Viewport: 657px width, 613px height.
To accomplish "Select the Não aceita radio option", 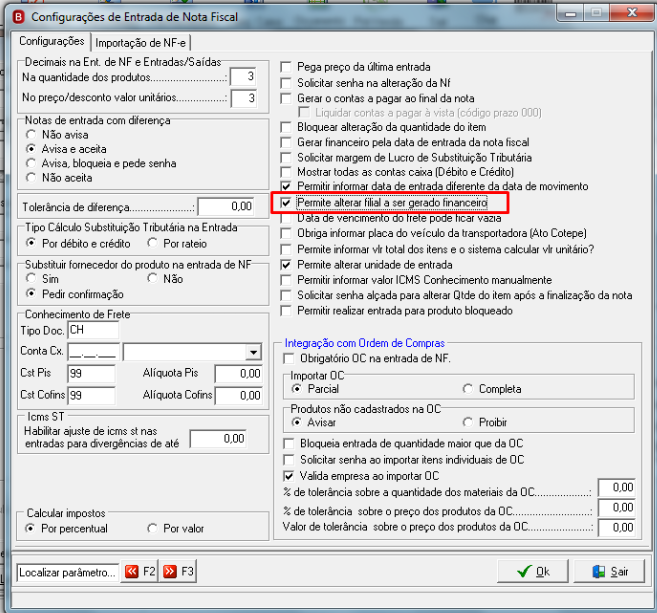I will tap(31, 178).
